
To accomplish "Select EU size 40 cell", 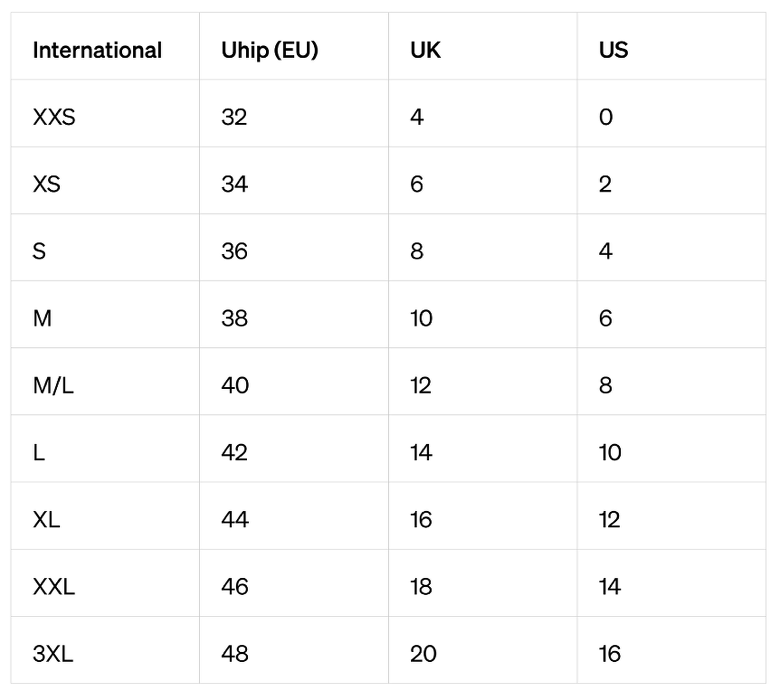I will (x=235, y=385).
